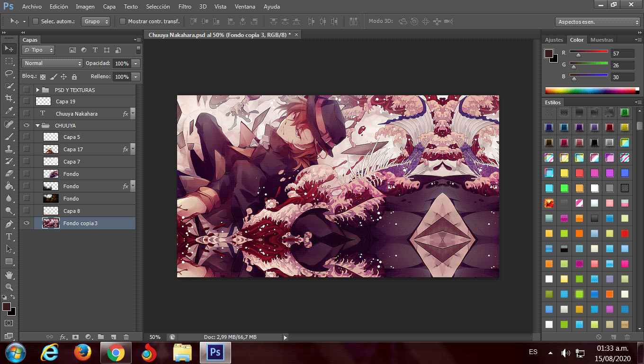
Task: Open the Tipo layer filter dropdown
Action: tap(38, 50)
